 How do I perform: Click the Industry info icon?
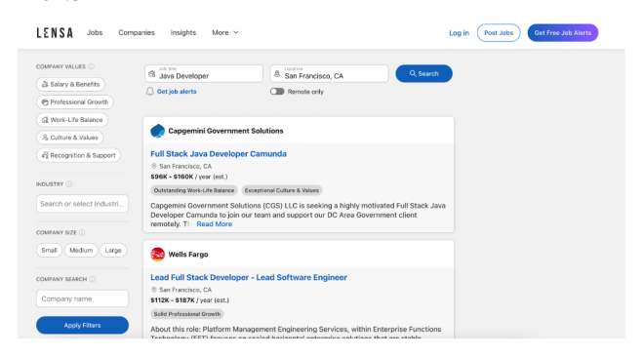tap(69, 184)
